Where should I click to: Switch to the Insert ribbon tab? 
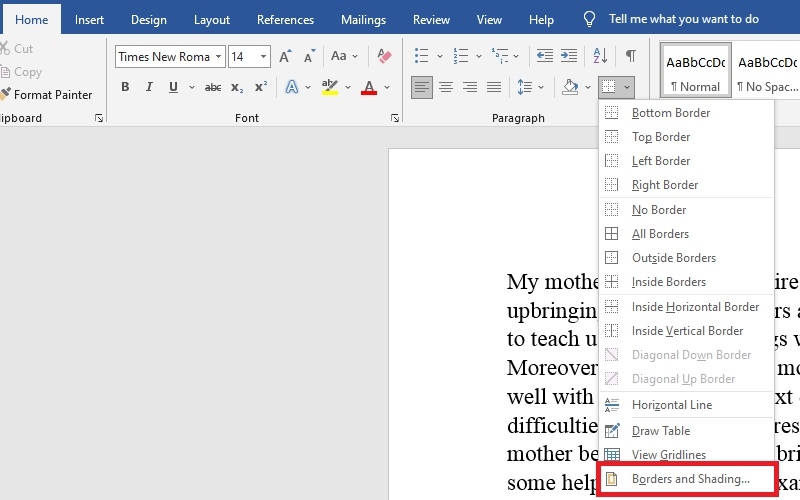[89, 20]
